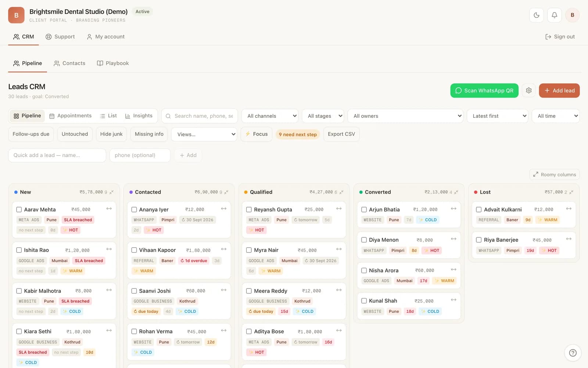Click the search name, phone field
The image size is (588, 368).
click(200, 116)
